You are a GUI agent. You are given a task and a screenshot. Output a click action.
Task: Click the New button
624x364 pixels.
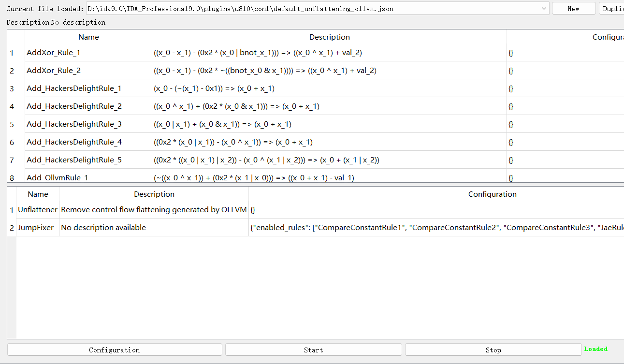tap(574, 9)
